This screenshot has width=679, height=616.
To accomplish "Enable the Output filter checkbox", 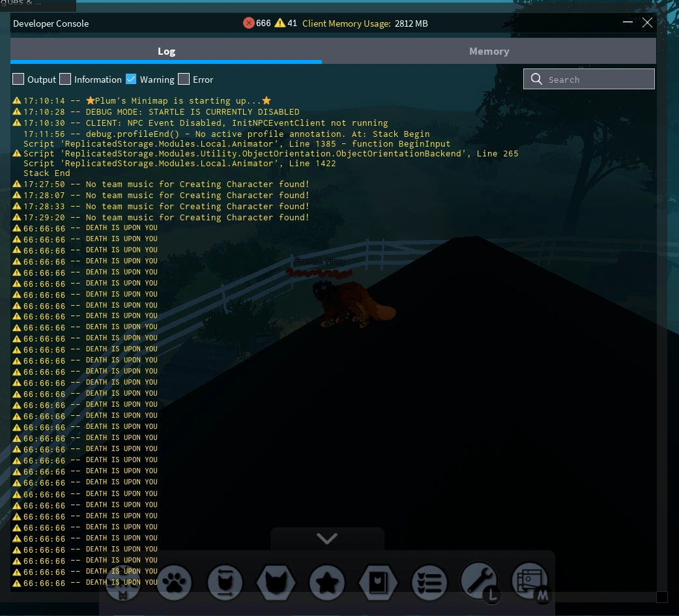I will (x=18, y=79).
